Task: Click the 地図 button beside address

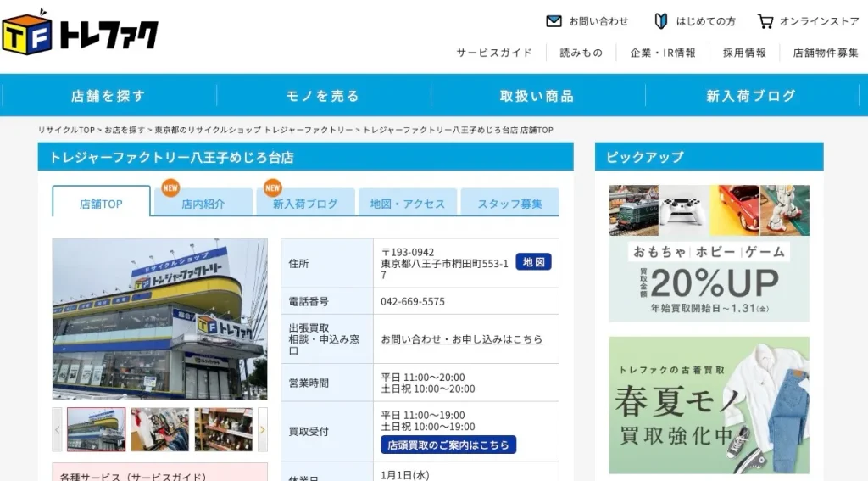Action: pos(534,261)
